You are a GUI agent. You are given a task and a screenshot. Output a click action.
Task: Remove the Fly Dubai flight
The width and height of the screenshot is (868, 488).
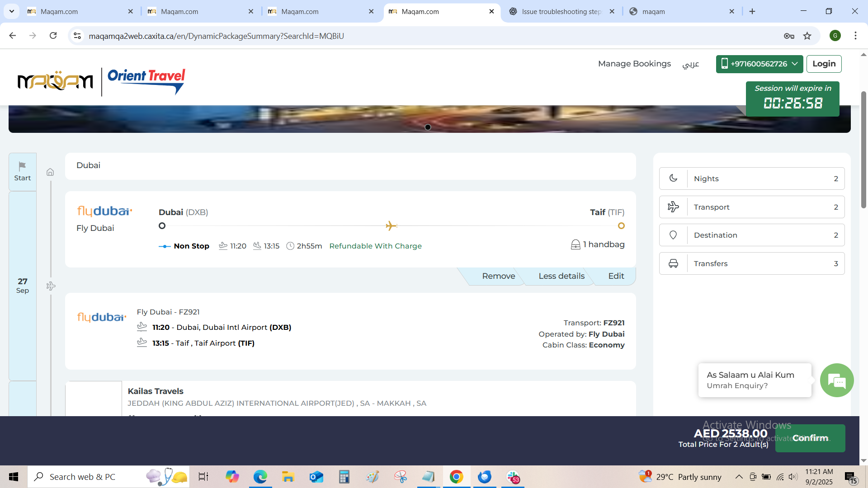pyautogui.click(x=498, y=276)
